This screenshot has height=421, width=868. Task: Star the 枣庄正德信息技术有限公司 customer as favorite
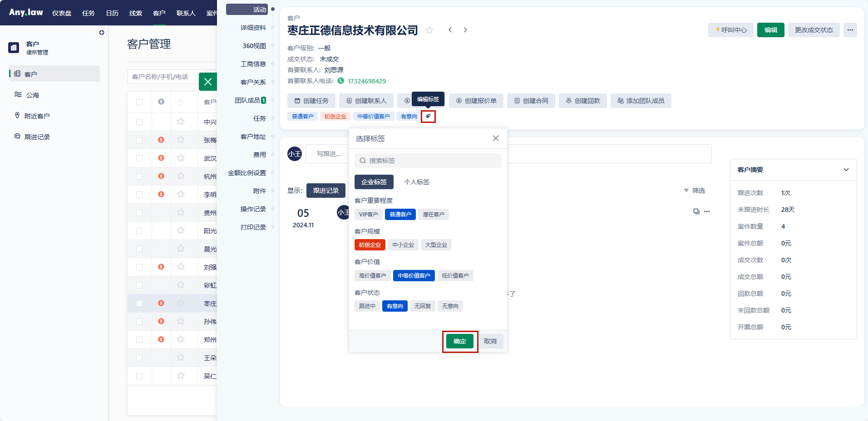click(x=429, y=30)
